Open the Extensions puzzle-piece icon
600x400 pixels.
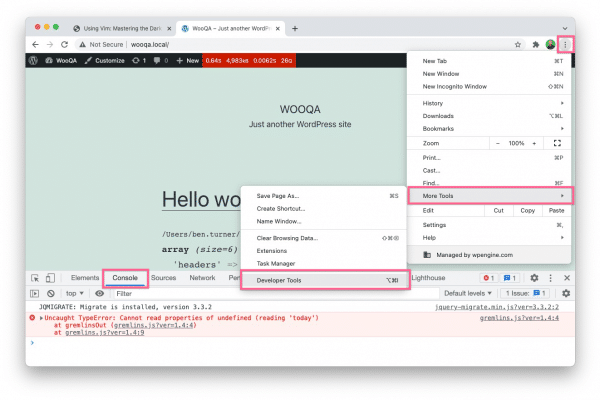[535, 45]
